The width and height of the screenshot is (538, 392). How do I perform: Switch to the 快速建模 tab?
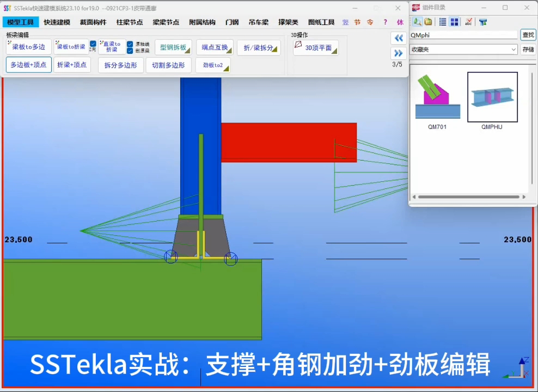click(x=57, y=22)
